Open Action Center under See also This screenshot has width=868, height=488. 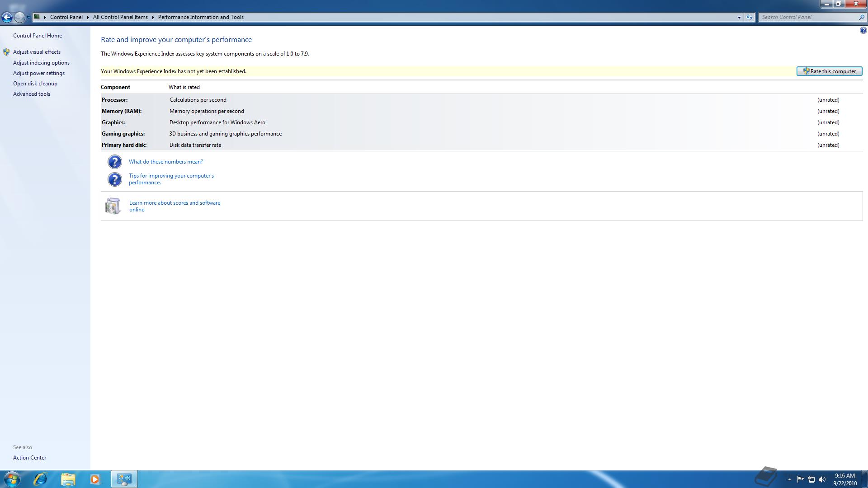[x=29, y=458]
